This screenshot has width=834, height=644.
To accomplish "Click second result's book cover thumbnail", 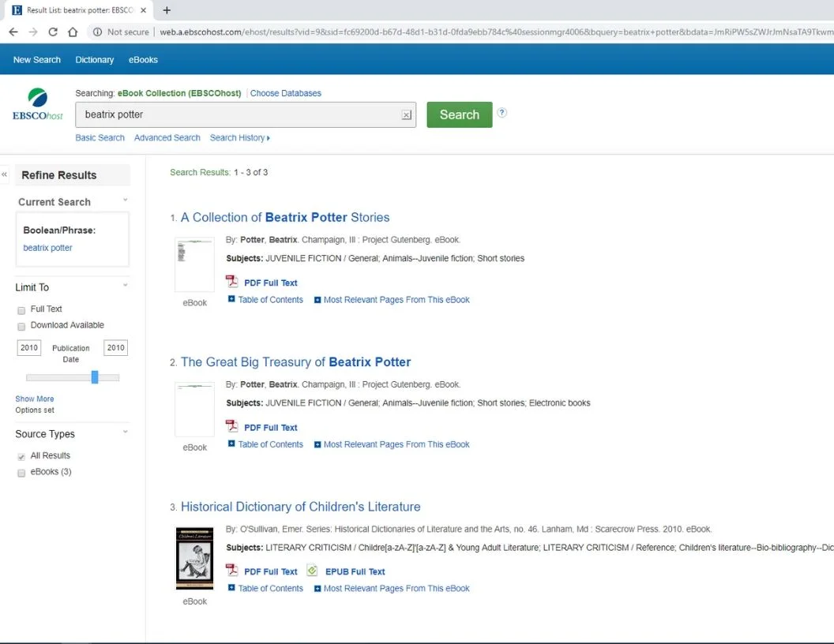I will coord(194,409).
